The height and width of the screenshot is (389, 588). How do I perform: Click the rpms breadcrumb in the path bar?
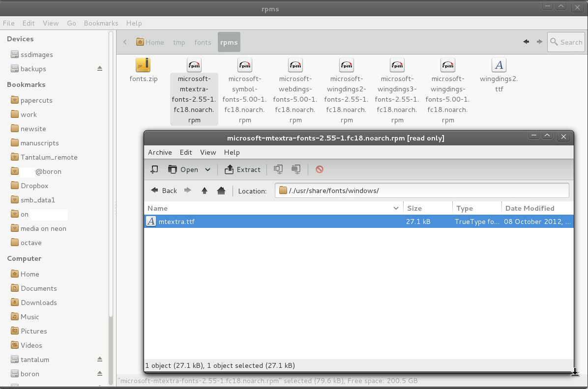coord(229,42)
